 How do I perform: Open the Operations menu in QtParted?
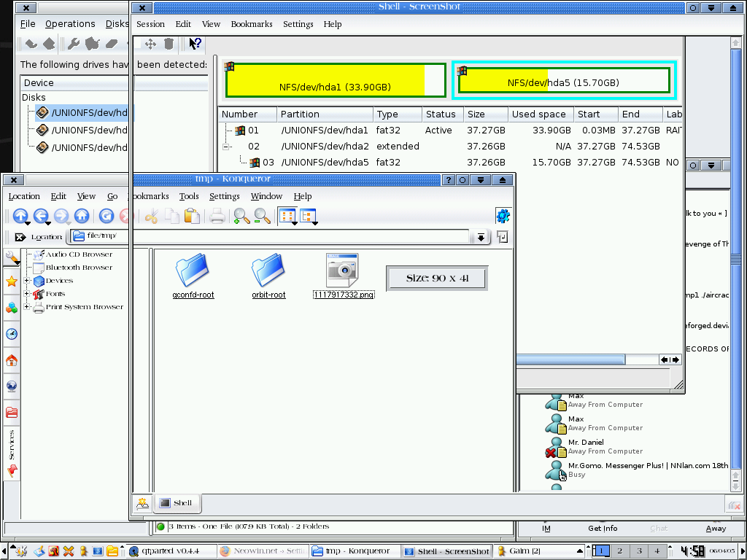pyautogui.click(x=70, y=24)
